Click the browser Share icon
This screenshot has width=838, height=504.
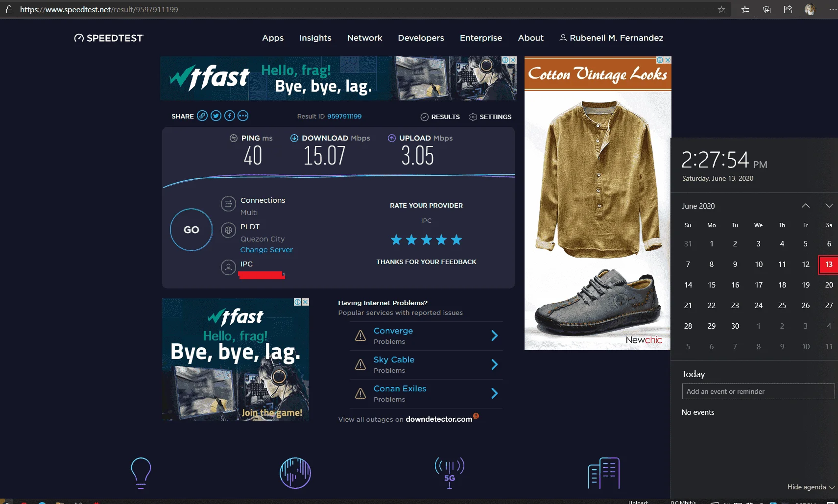click(788, 9)
